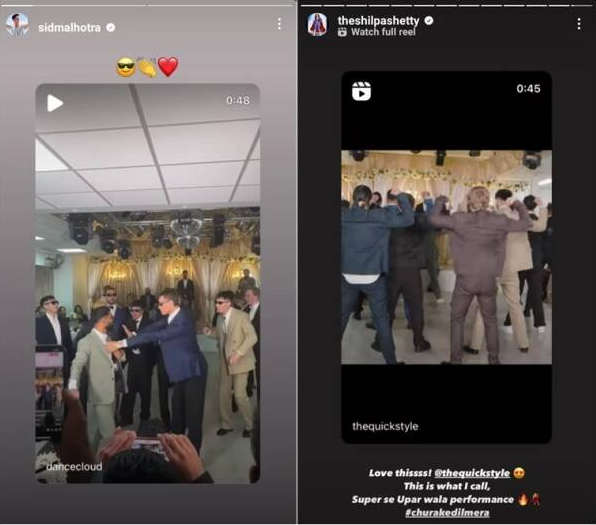Click the reel icon on thequickstyle video
This screenshot has height=525, width=596.
[361, 91]
